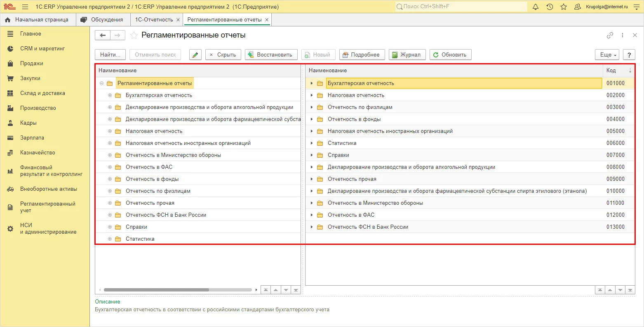
Task: Open the Еще dropdown menu
Action: click(607, 54)
